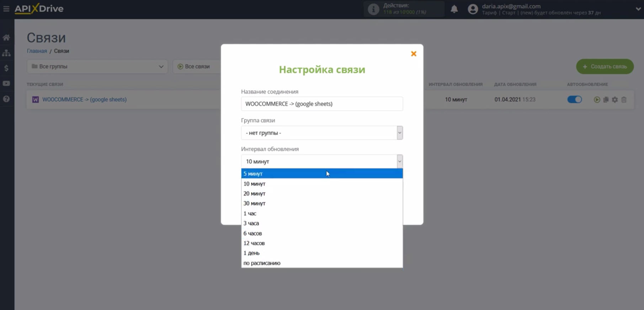Screen dimensions: 644x310
Task: Click the user avatar icon
Action: tap(473, 9)
